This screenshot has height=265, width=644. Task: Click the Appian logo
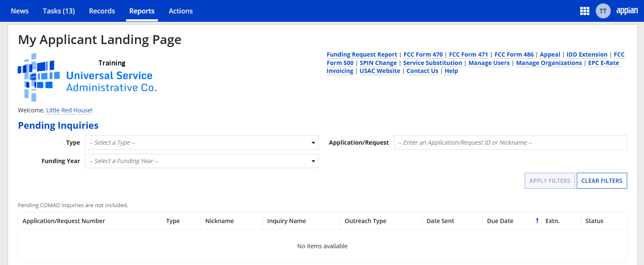tap(627, 11)
